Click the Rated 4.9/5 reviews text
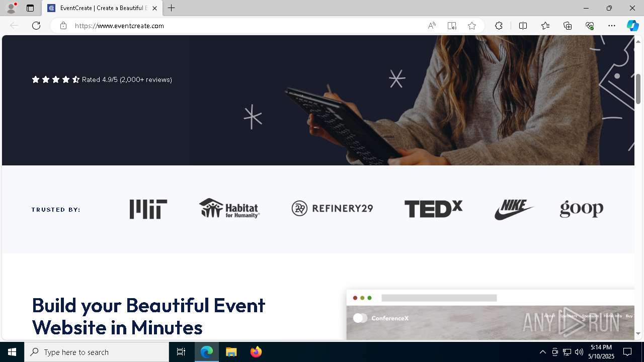644x362 pixels. coord(127,79)
